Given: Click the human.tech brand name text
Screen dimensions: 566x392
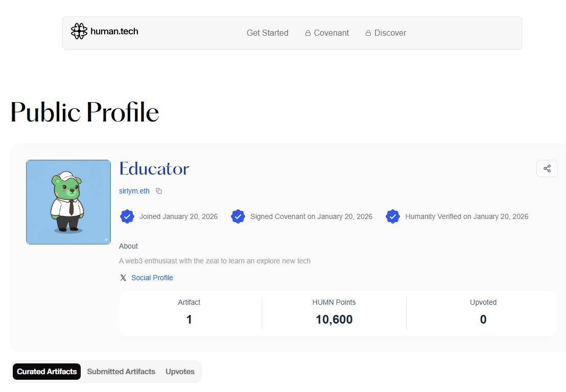Looking at the screenshot, I should (114, 31).
